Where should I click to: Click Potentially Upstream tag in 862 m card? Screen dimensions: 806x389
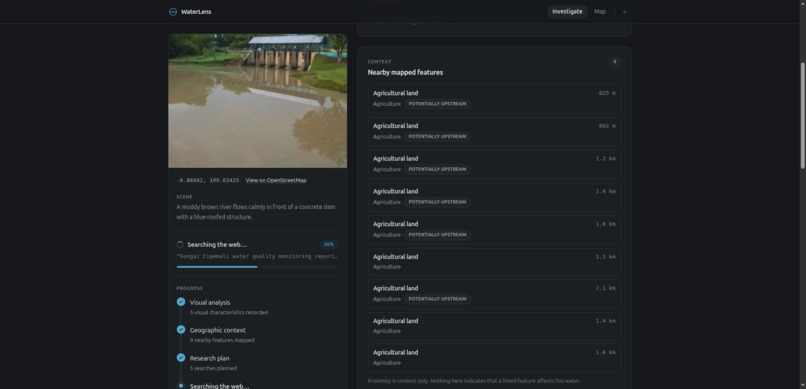pos(437,137)
